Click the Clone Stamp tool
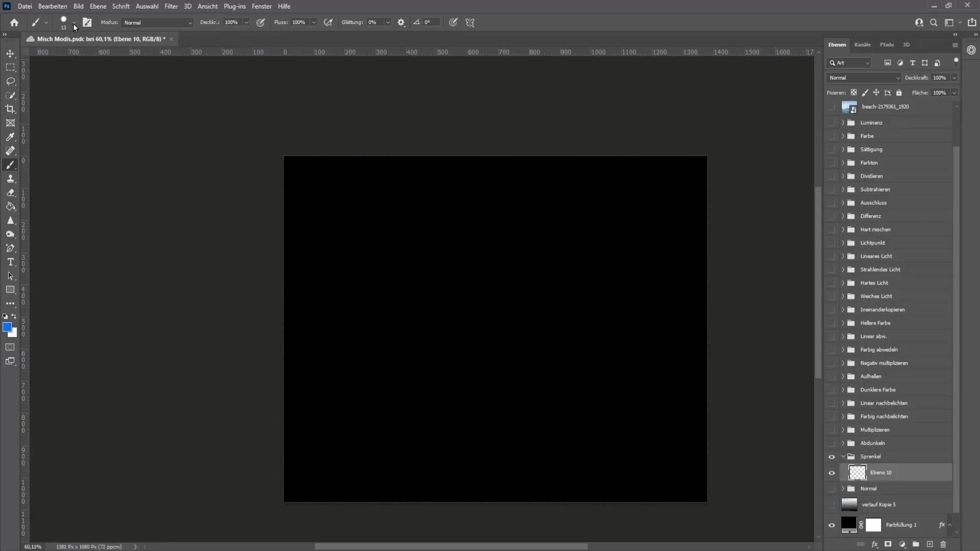Viewport: 980px width, 551px height. 10,178
